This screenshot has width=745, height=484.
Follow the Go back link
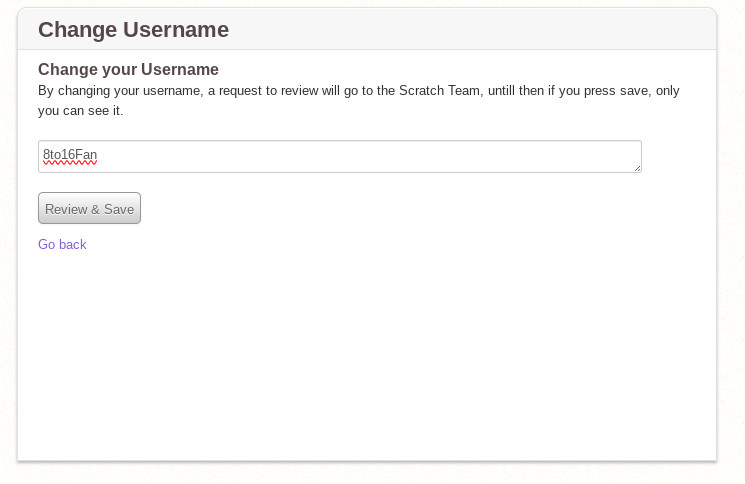(62, 244)
